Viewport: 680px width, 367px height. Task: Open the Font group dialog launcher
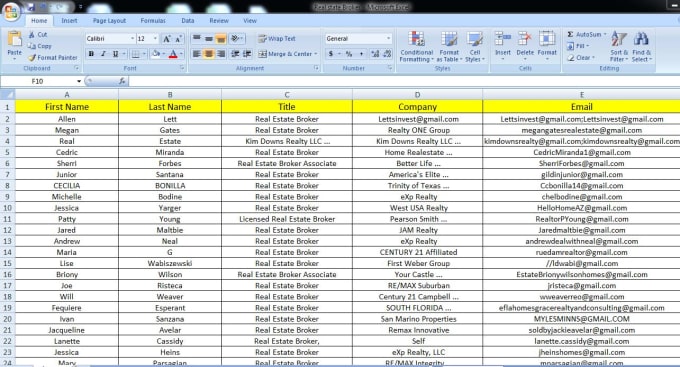click(182, 68)
